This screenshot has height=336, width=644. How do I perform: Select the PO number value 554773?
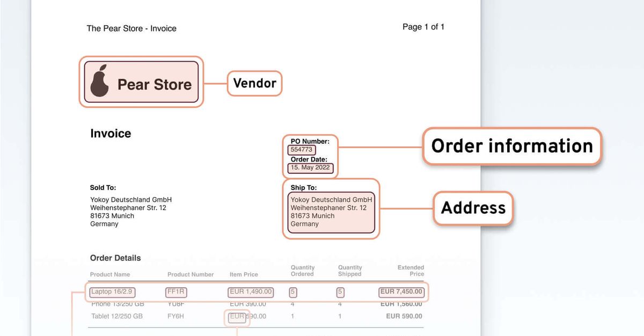click(302, 150)
